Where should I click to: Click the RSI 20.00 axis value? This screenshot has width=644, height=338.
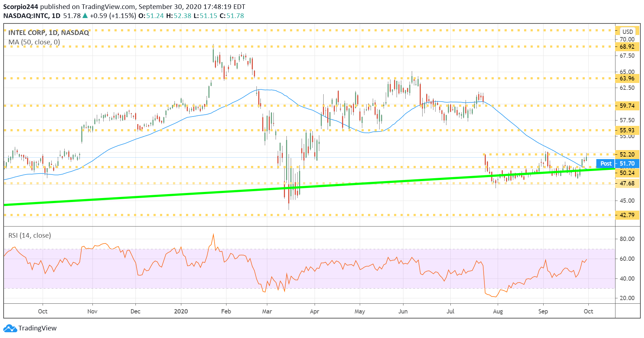pos(627,298)
